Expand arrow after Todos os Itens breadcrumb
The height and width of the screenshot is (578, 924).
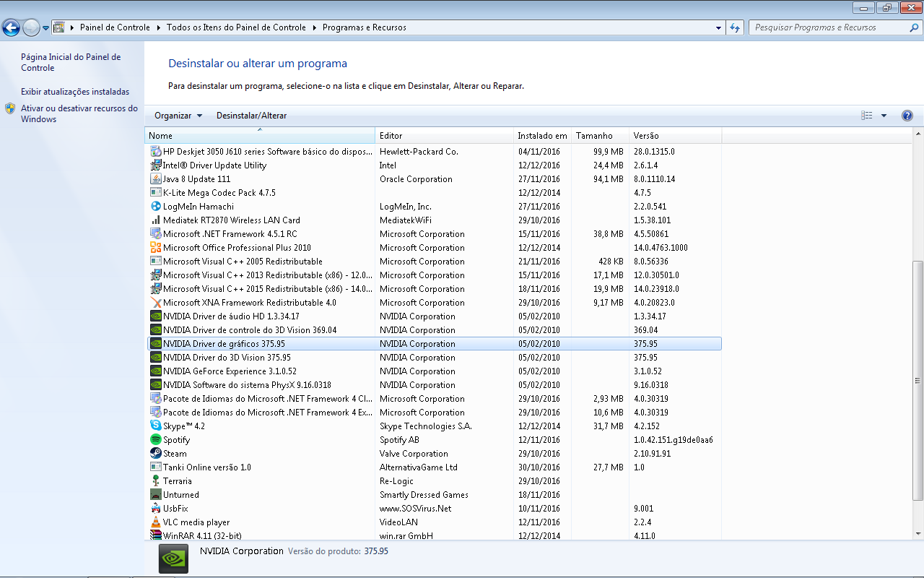314,27
